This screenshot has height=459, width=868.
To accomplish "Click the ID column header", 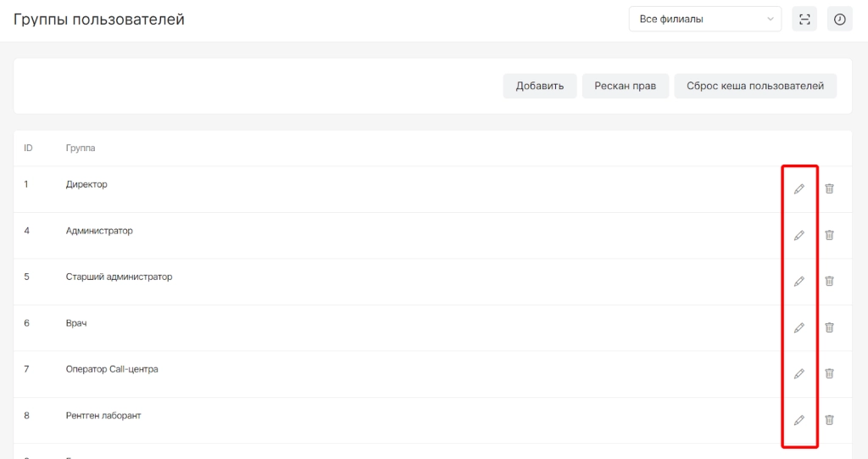I will point(28,148).
